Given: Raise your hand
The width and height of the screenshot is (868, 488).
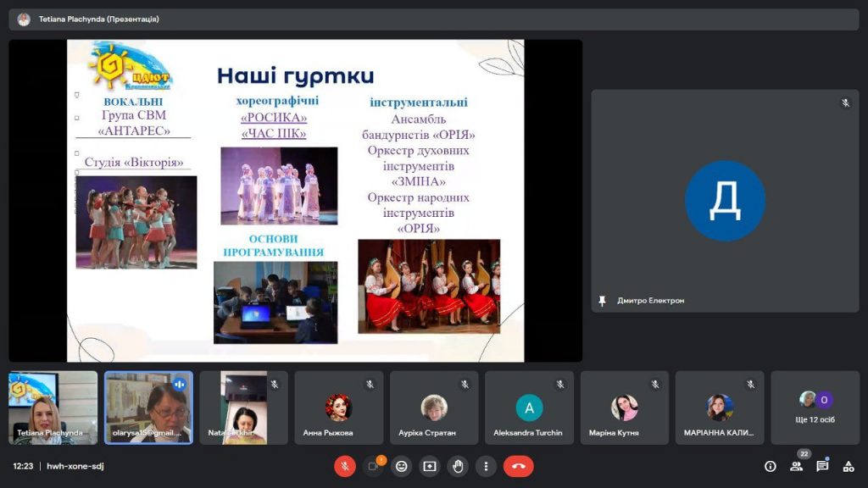Looking at the screenshot, I should (x=458, y=466).
